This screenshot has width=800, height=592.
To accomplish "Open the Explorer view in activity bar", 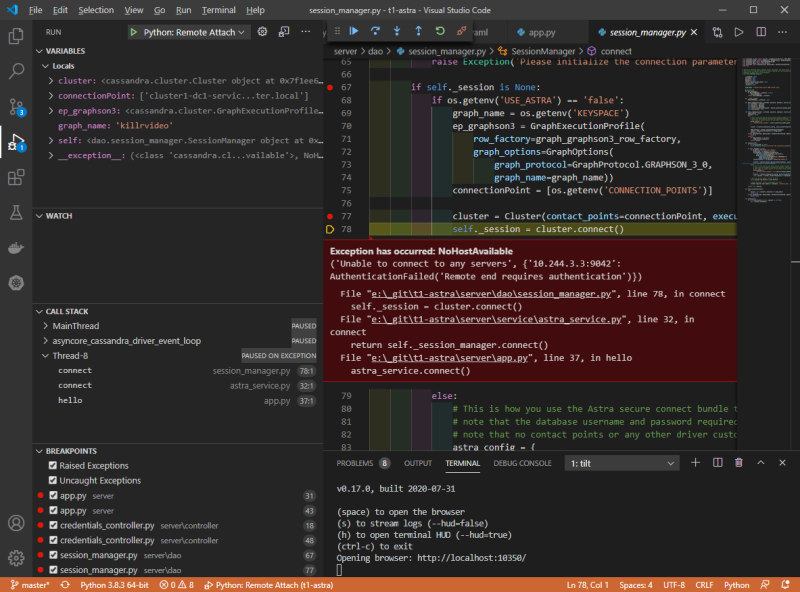I will click(x=16, y=36).
